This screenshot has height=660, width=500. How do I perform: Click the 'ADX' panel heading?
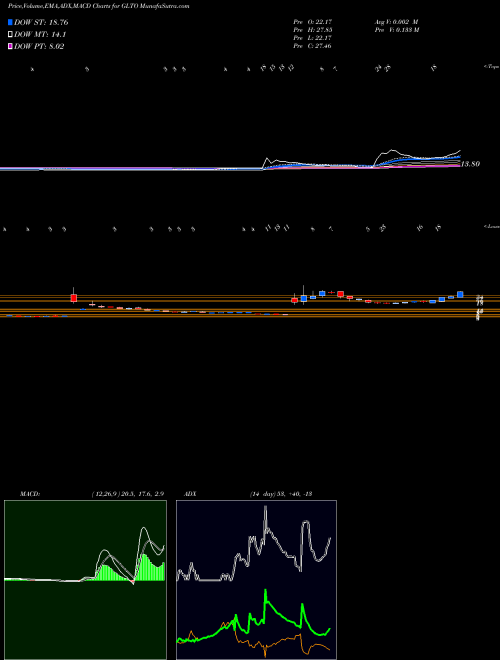point(190,494)
